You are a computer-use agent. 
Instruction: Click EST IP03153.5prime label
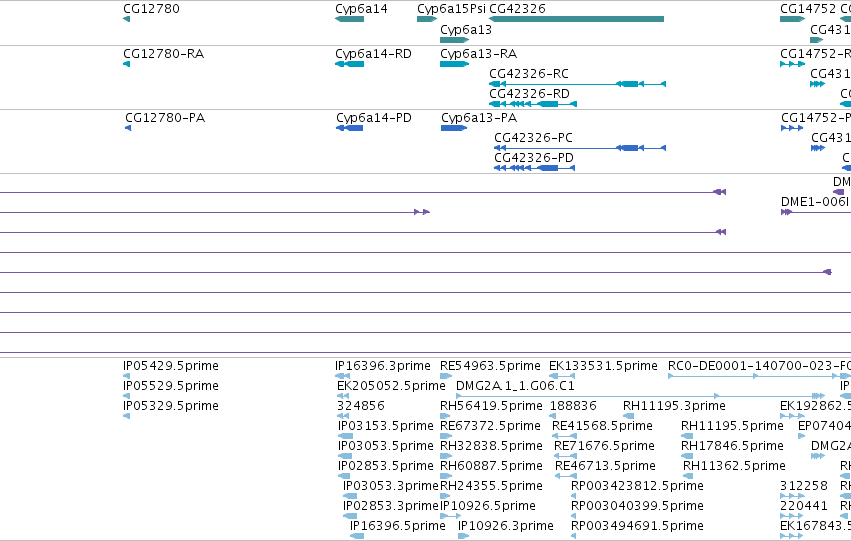tap(386, 426)
